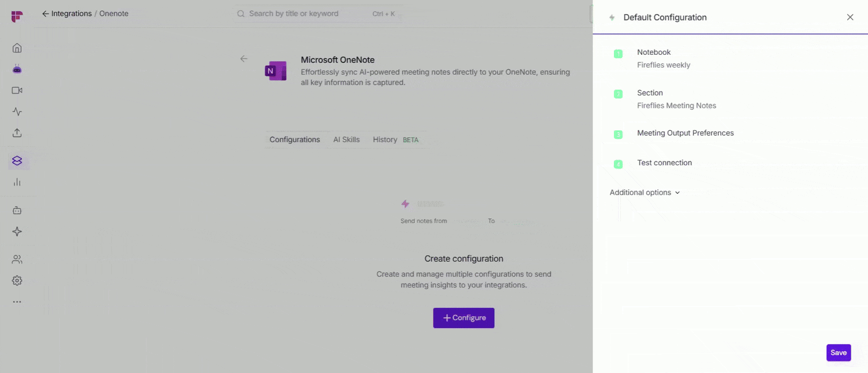Open the activity pulse icon in sidebar
This screenshot has width=868, height=373.
[17, 112]
